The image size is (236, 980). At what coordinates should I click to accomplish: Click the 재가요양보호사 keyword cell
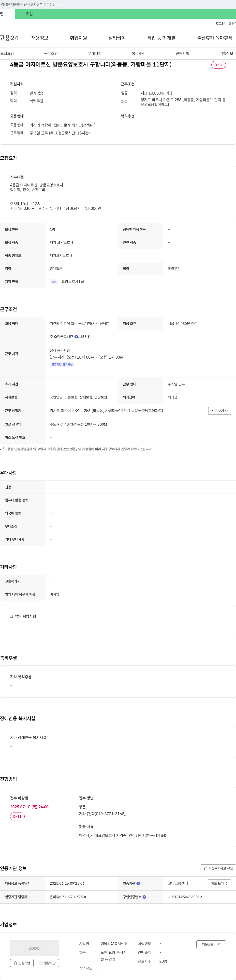coord(61,256)
